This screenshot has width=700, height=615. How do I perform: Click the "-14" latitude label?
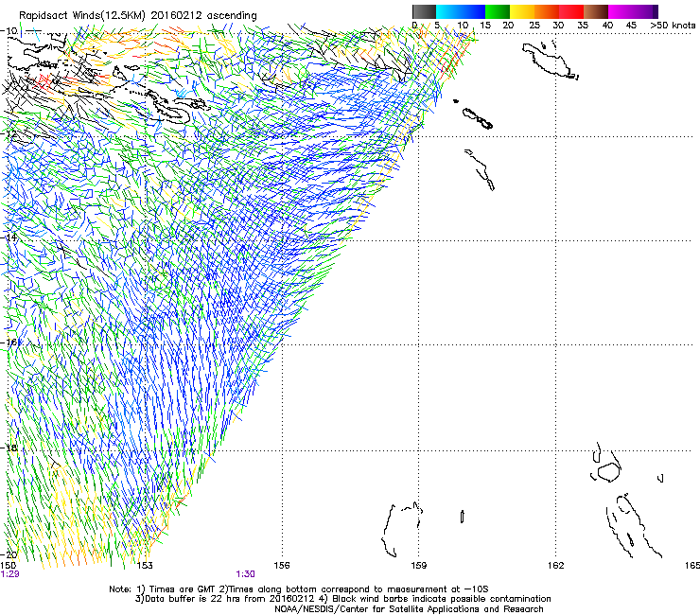(x=9, y=237)
